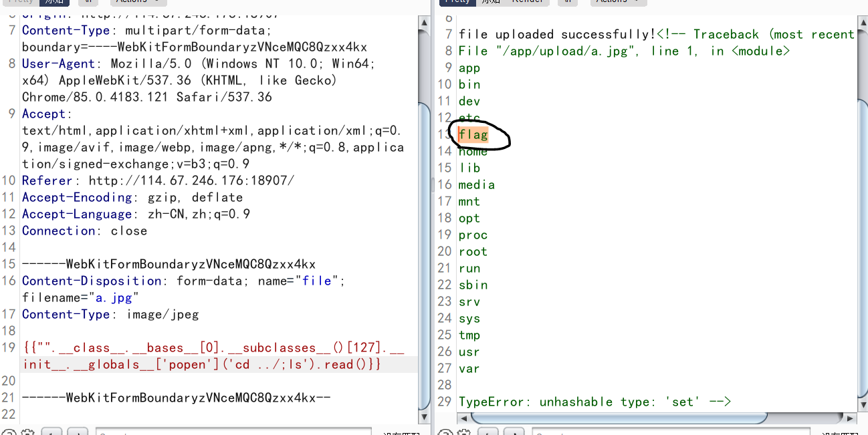The image size is (868, 435).
Task: Click opening WebKitFormBoundary line 15
Action: click(x=169, y=264)
